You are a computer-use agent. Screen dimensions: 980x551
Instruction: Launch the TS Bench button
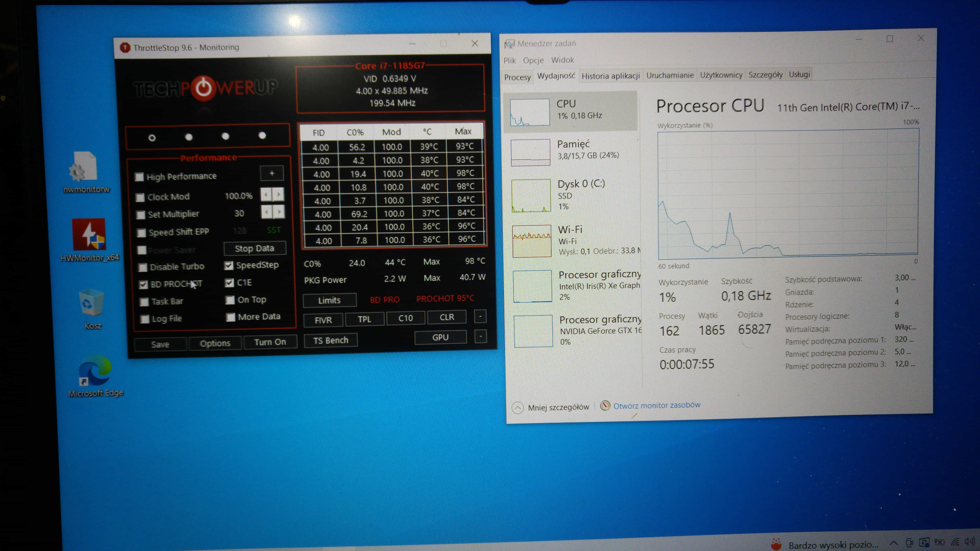click(x=331, y=340)
